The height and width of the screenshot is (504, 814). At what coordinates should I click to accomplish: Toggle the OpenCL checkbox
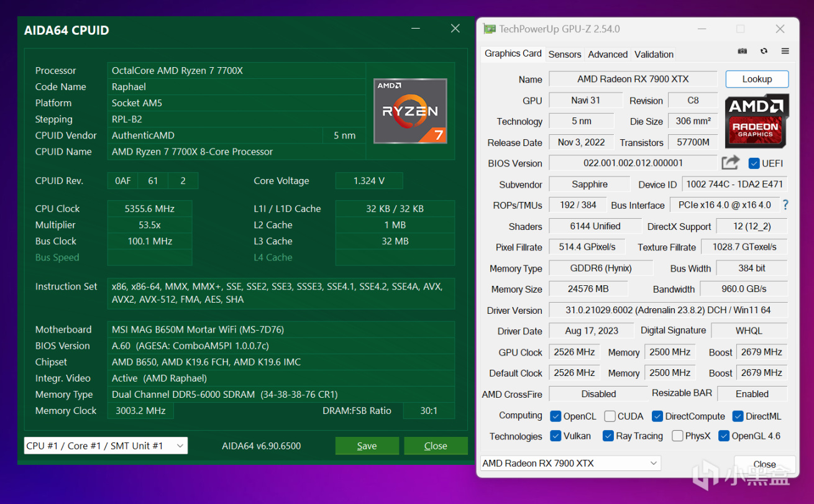click(x=555, y=416)
